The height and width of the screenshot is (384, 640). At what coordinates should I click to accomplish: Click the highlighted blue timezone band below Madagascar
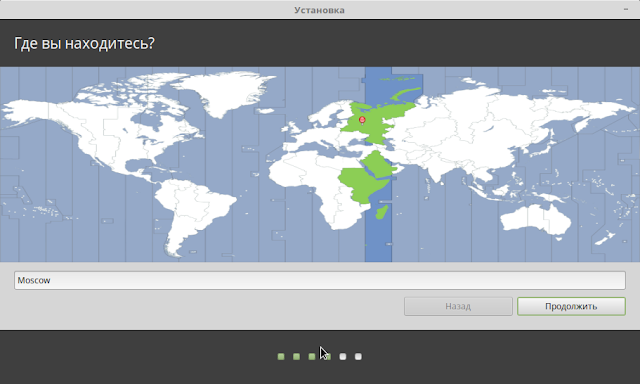click(378, 241)
